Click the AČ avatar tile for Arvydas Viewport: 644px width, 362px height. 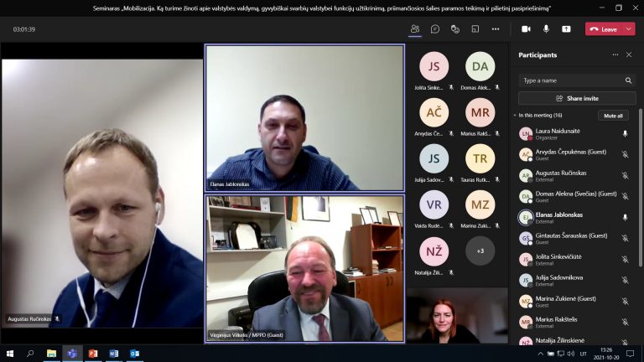coord(434,112)
